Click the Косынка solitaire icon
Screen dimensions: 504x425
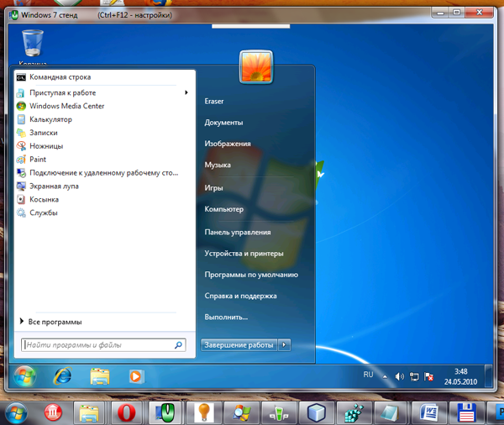21,199
